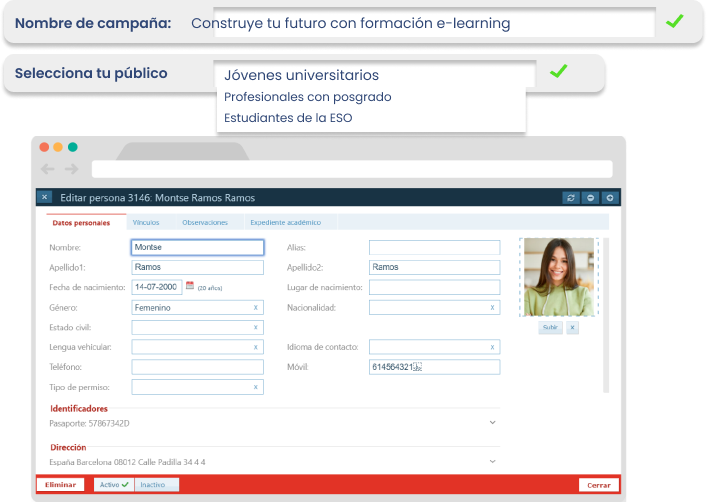Click the Nombre de campaña text field
This screenshot has width=707, height=502.
pyautogui.click(x=434, y=23)
